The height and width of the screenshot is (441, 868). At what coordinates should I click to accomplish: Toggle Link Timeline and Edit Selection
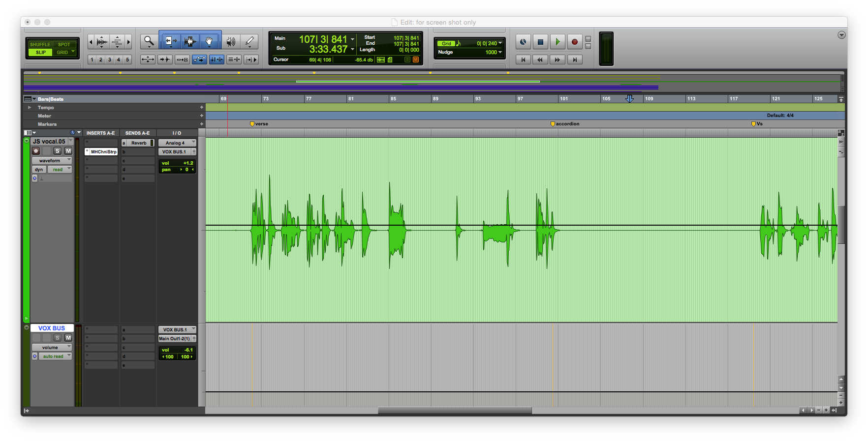point(217,59)
